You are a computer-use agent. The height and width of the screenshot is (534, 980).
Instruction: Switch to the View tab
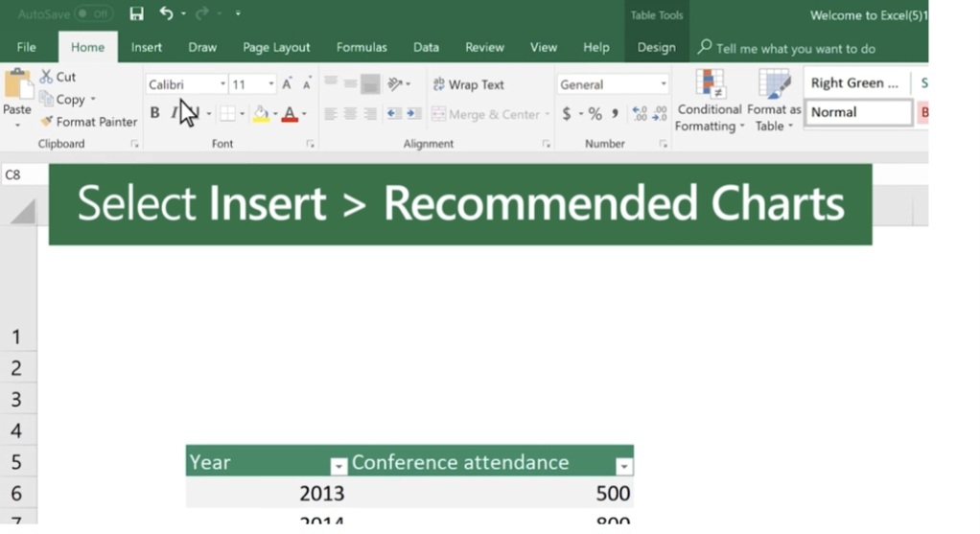point(543,48)
